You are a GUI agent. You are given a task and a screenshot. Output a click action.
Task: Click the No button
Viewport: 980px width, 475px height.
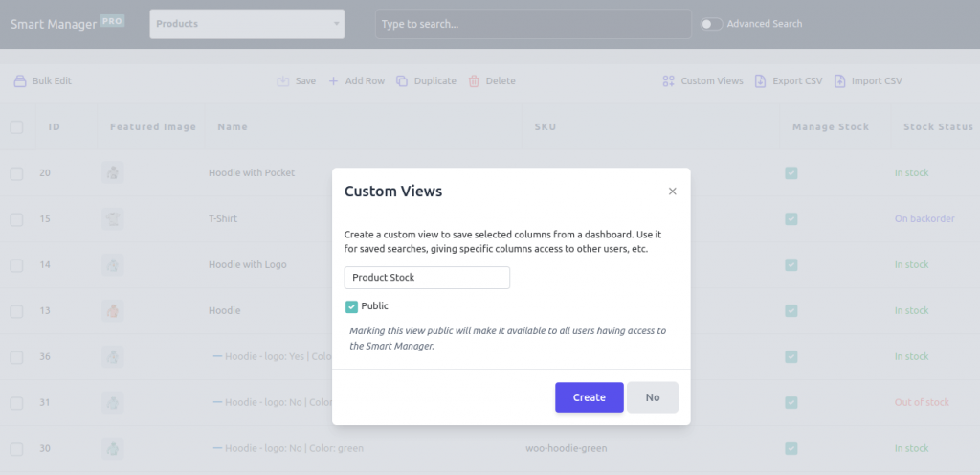(653, 397)
